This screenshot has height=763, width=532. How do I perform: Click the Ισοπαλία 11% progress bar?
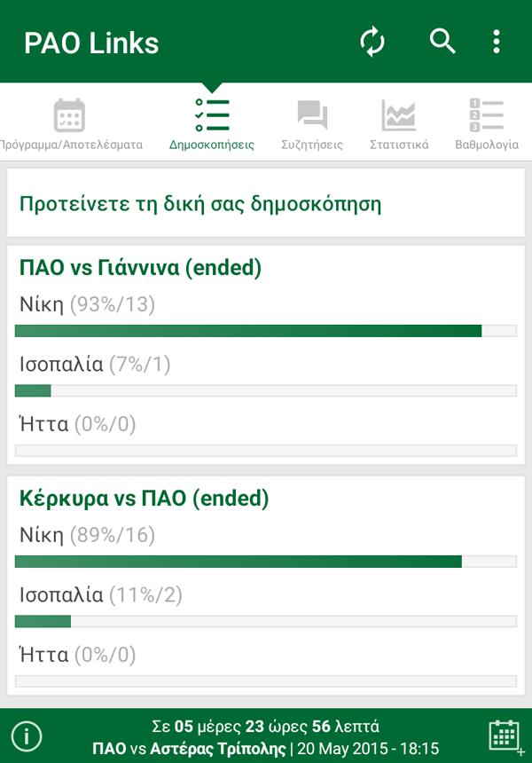coord(265,621)
